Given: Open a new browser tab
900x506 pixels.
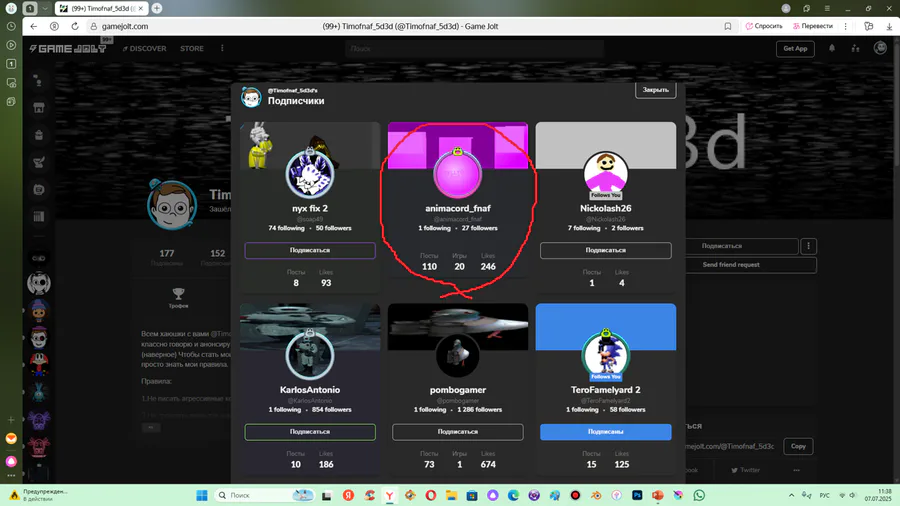Looking at the screenshot, I should [x=157, y=9].
